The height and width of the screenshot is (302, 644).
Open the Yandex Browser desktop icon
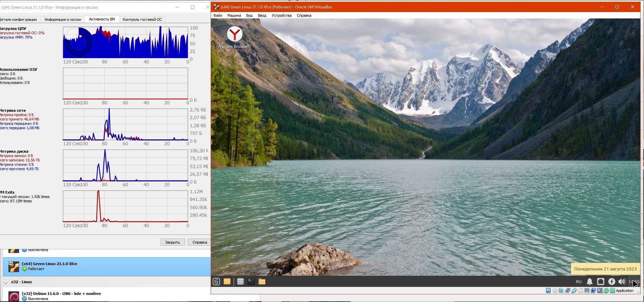[234, 37]
